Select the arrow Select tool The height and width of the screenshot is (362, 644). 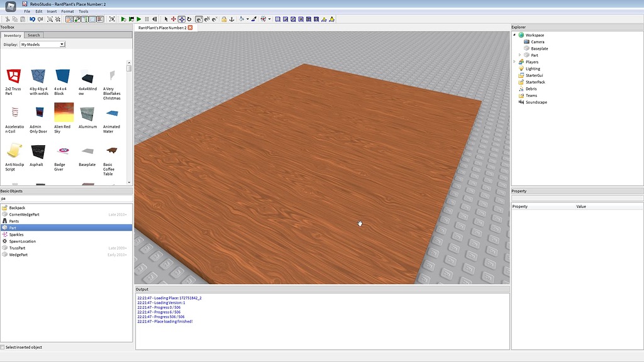pos(166,19)
